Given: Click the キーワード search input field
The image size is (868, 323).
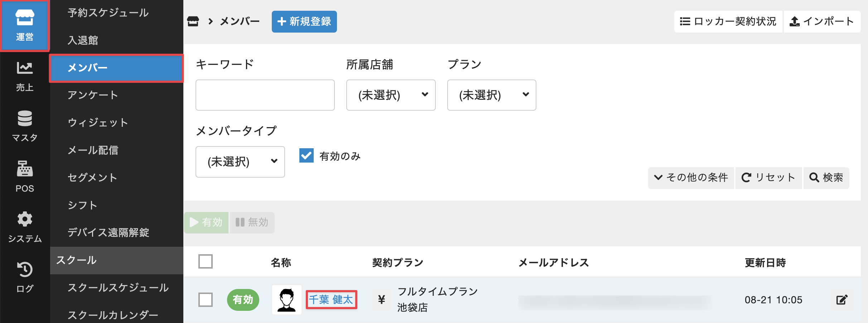Looking at the screenshot, I should point(265,95).
